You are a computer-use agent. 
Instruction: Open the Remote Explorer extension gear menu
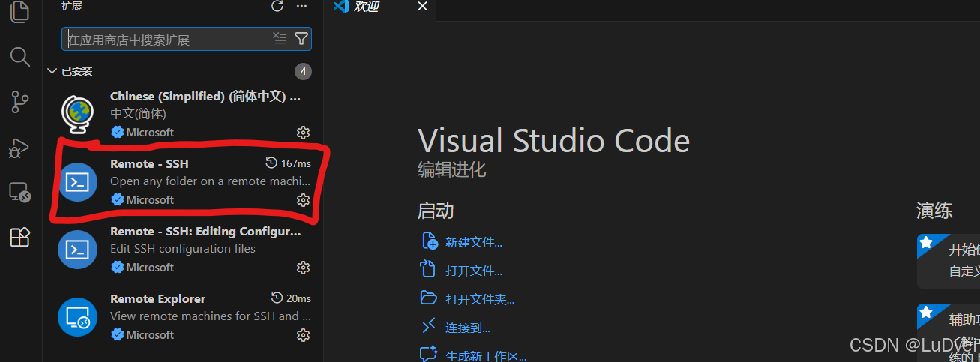[x=304, y=335]
